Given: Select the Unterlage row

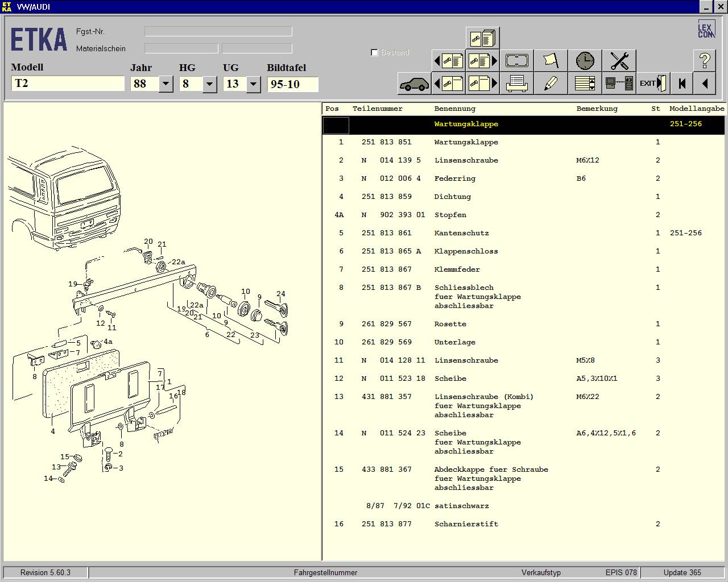Looking at the screenshot, I should click(524, 342).
